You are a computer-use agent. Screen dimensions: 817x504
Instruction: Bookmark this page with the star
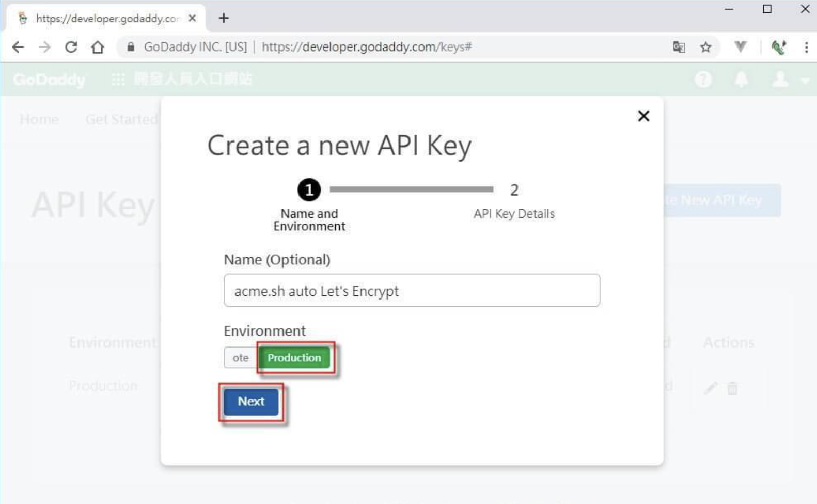705,47
